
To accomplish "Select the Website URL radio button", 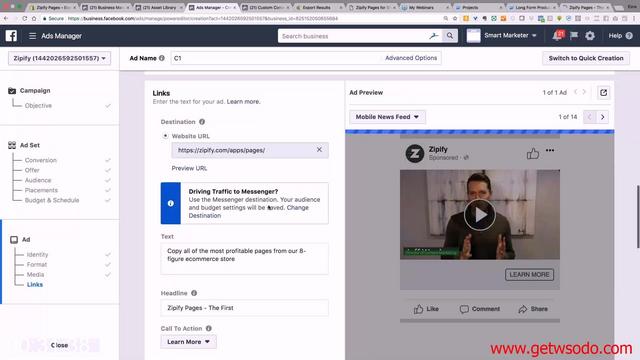I will tap(165, 136).
